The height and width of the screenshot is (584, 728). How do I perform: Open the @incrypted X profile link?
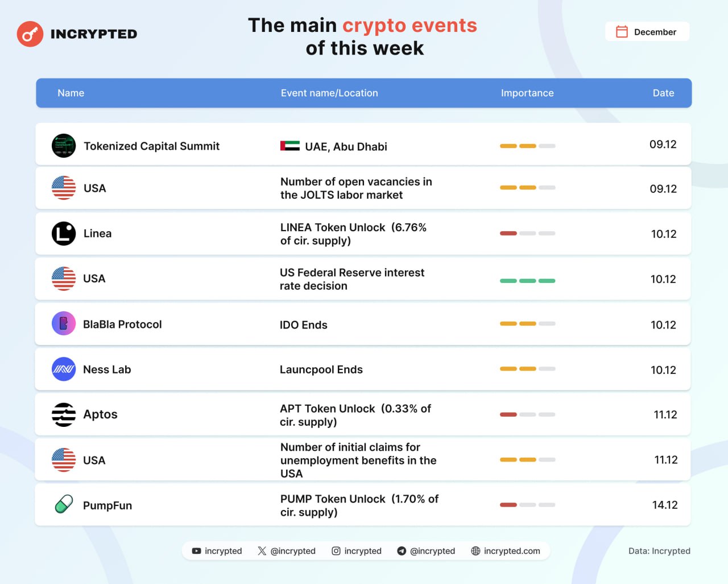[286, 551]
